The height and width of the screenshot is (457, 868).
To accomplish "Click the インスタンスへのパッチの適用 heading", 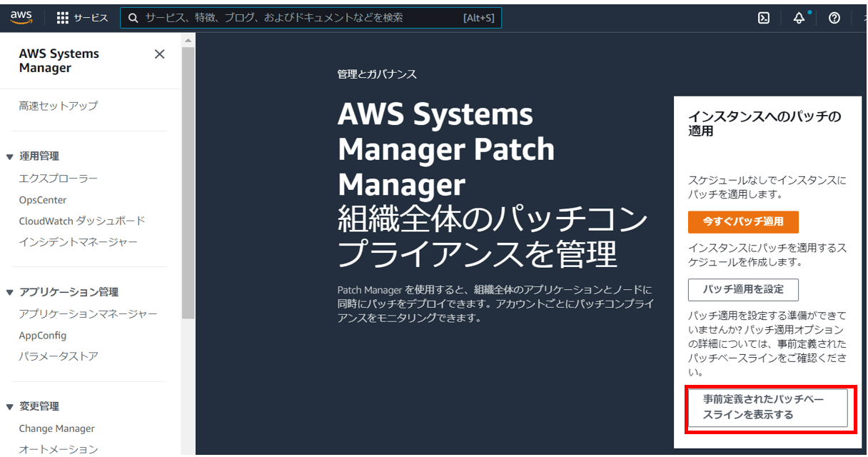I will coord(764,124).
